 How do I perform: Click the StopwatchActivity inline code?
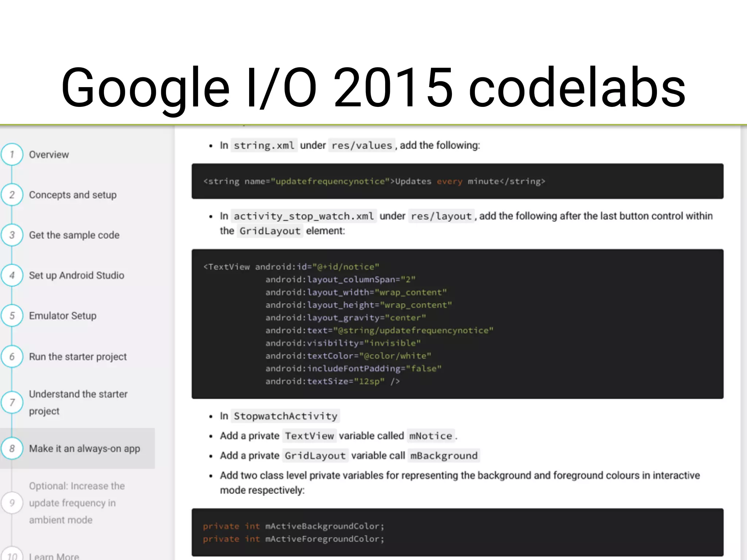pyautogui.click(x=286, y=416)
